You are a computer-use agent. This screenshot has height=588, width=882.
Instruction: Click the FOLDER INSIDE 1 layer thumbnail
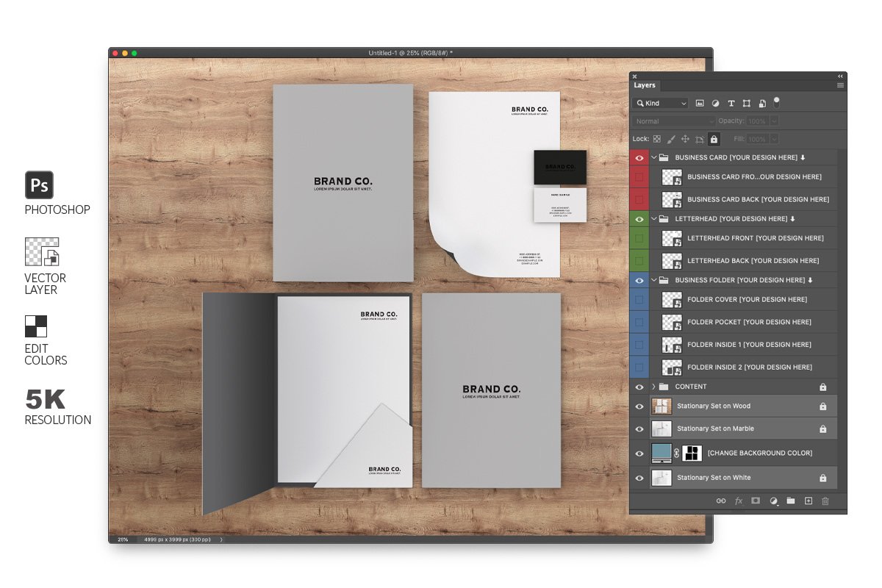(x=672, y=345)
